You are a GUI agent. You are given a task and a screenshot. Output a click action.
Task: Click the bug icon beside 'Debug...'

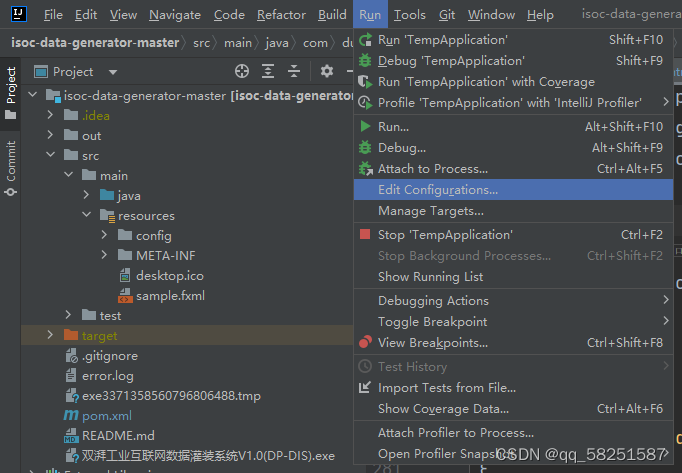[365, 148]
